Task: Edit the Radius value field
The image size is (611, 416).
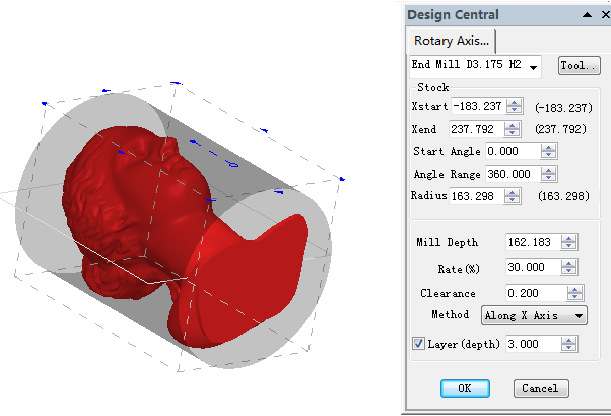Action: coord(476,196)
